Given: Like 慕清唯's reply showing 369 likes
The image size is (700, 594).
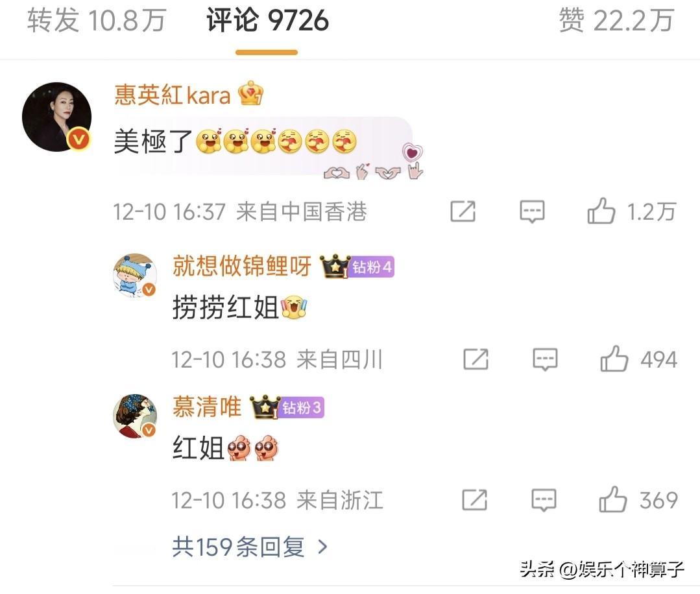Looking at the screenshot, I should click(x=613, y=499).
